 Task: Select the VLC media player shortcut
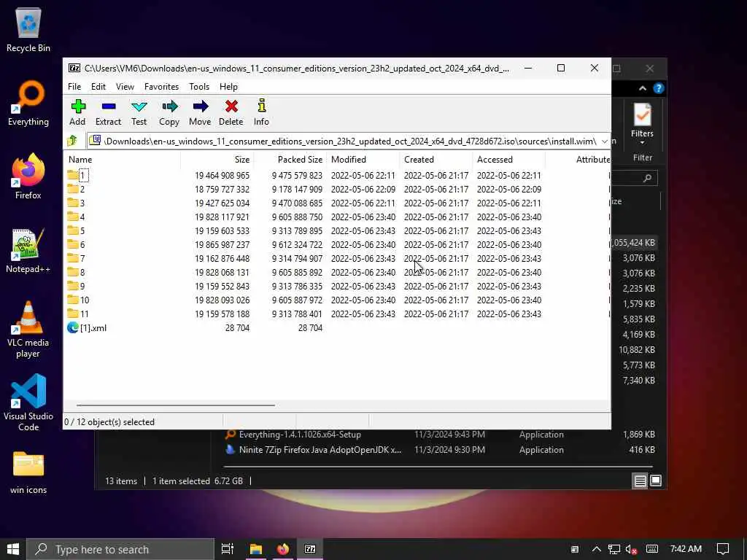point(28,329)
